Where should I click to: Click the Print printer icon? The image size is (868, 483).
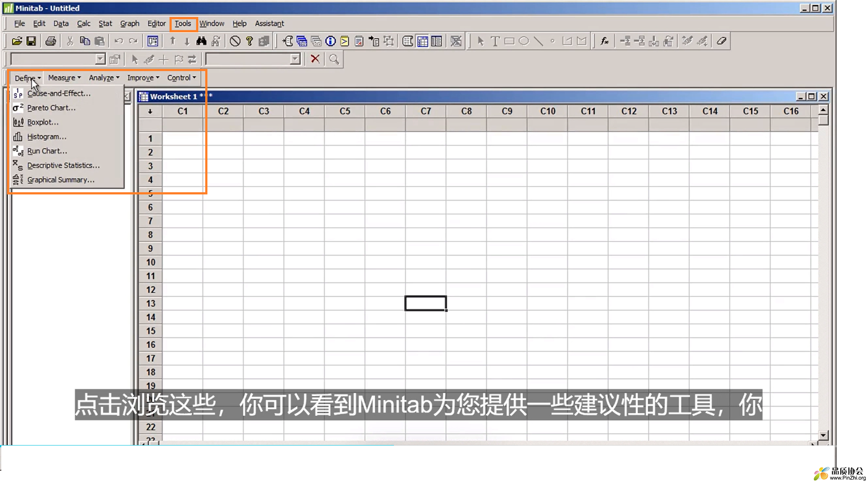[x=51, y=41]
